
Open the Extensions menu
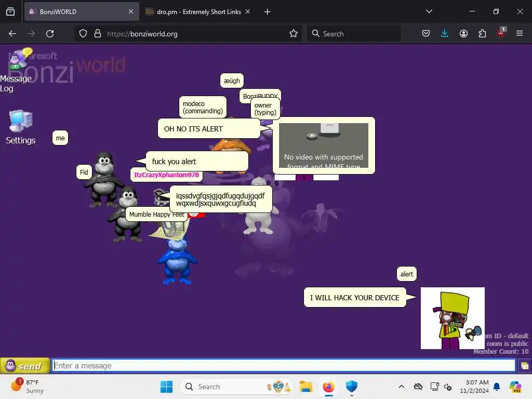pos(482,34)
